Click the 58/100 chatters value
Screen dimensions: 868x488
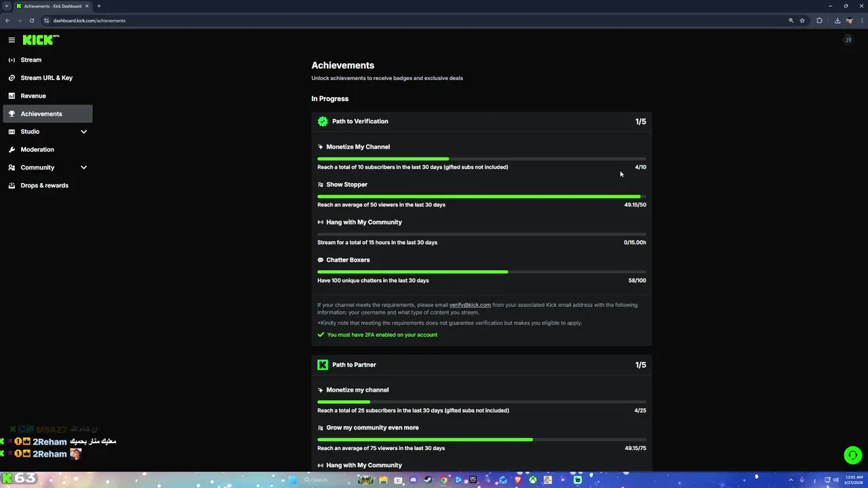(x=637, y=281)
